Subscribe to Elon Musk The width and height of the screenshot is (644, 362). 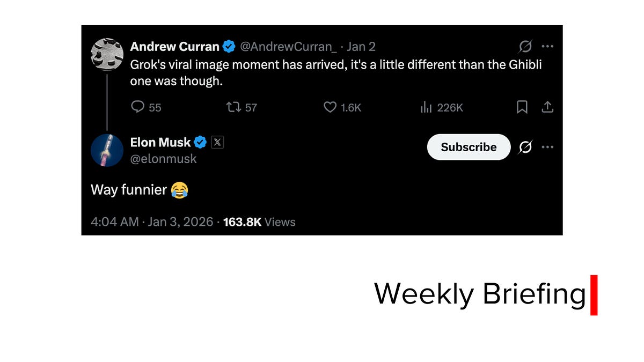click(x=469, y=147)
